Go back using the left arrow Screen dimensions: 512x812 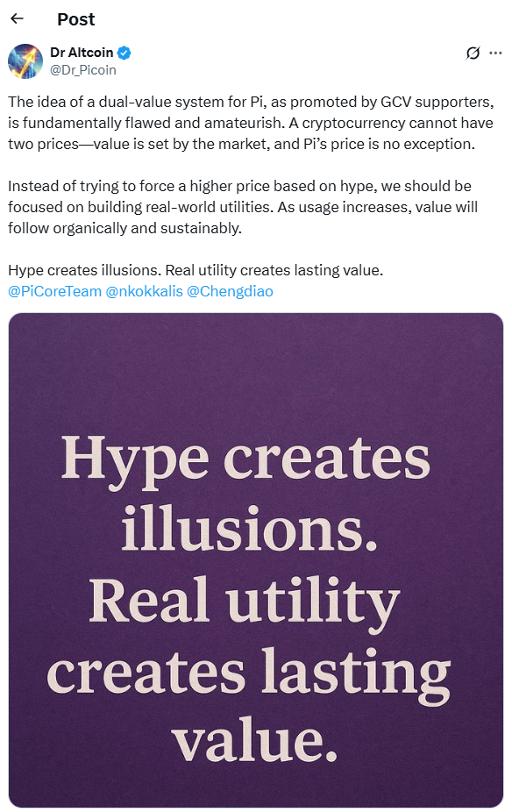coord(17,18)
